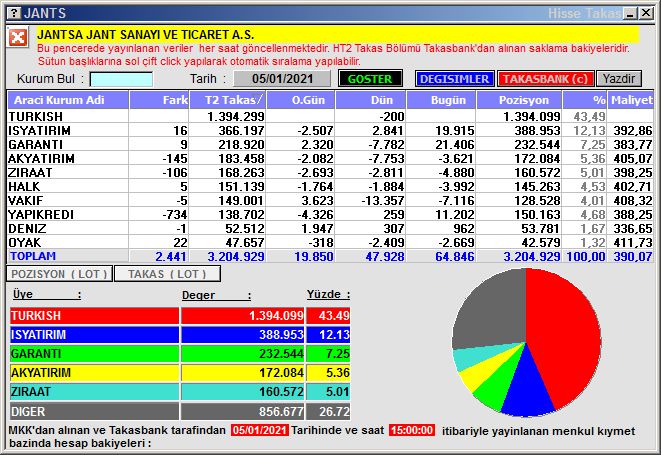
Task: Open the DEGISIMLER changes view
Action: tap(454, 79)
